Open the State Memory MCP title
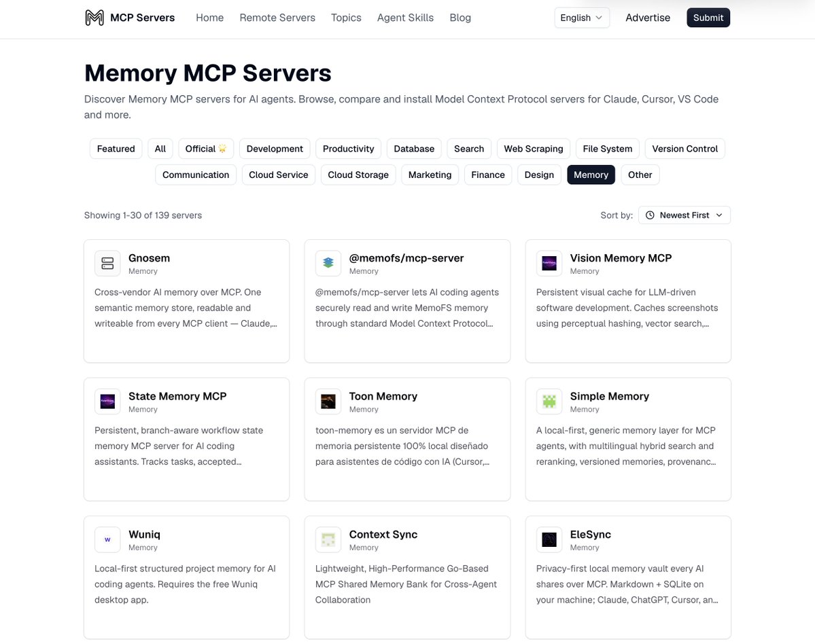815x644 pixels. [177, 396]
